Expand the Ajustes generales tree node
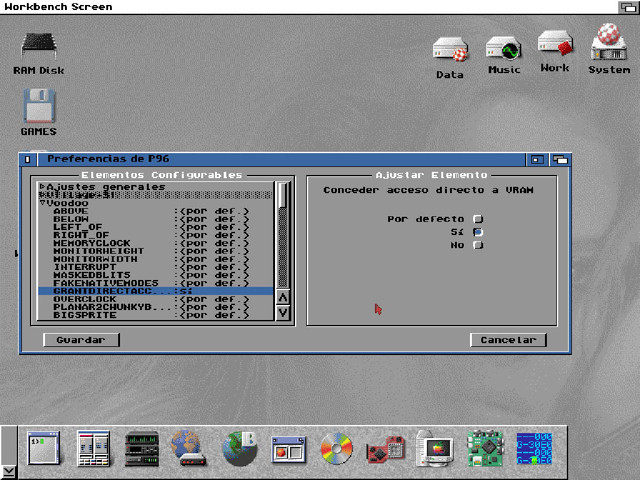 coord(42,187)
